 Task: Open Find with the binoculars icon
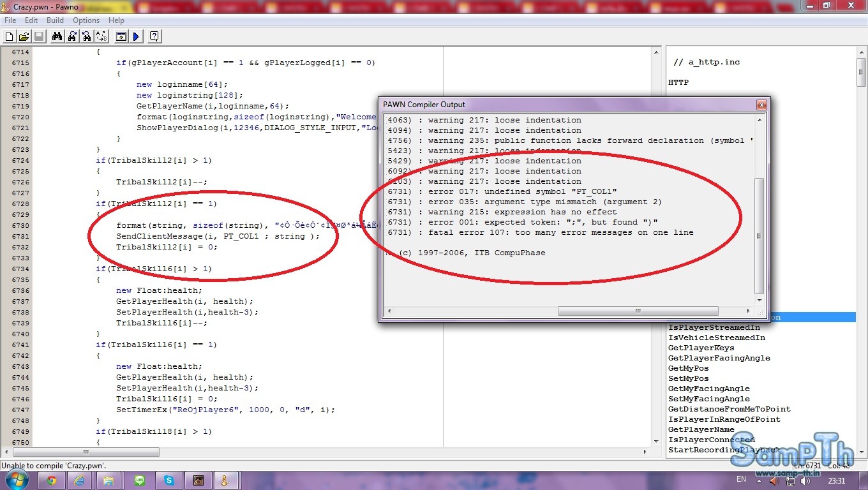click(x=57, y=36)
